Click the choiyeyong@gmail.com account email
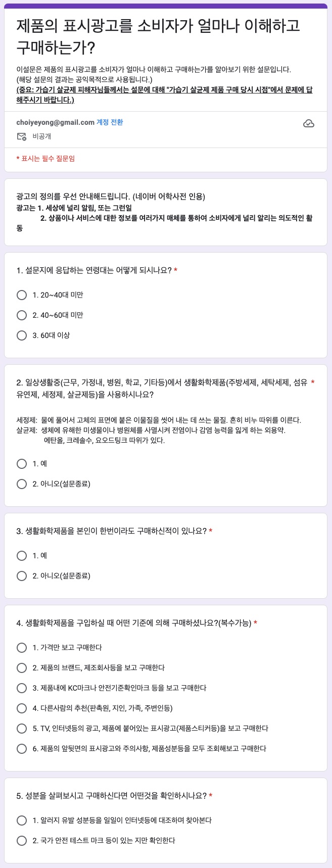This screenshot has height=868, width=332. (x=55, y=122)
